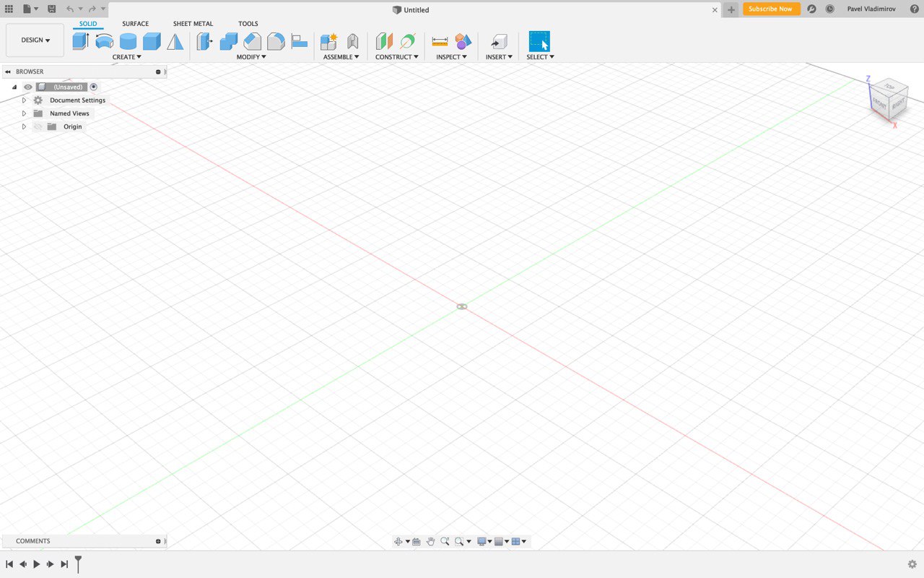Click the Interference shapes icon in Inspect
Viewport: 924px width, 578px height.
[x=463, y=41]
